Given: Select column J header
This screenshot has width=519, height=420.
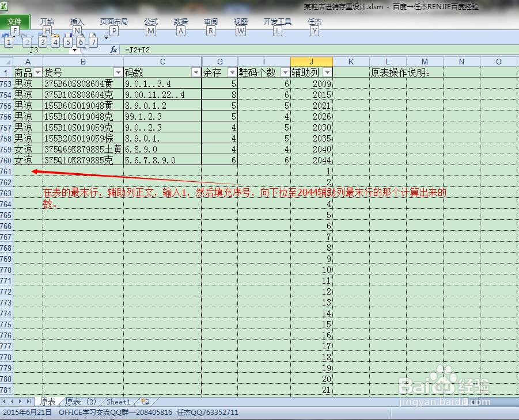Looking at the screenshot, I should click(x=312, y=62).
